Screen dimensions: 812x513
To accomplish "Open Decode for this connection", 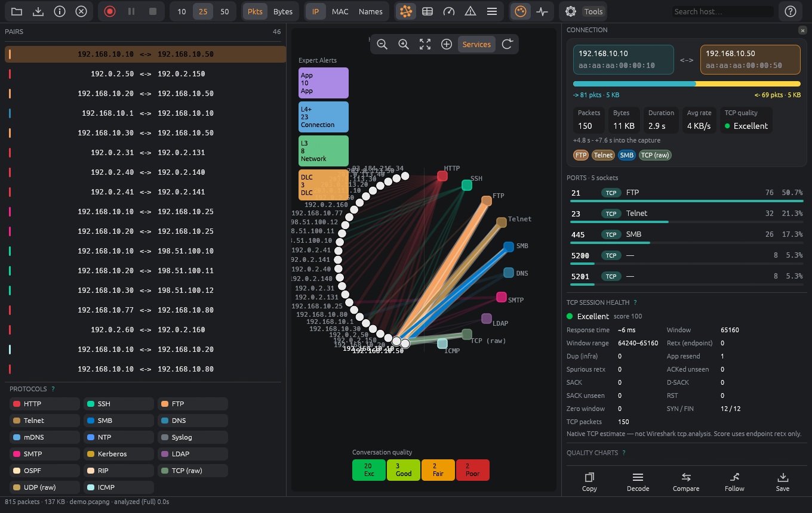I will pos(638,482).
